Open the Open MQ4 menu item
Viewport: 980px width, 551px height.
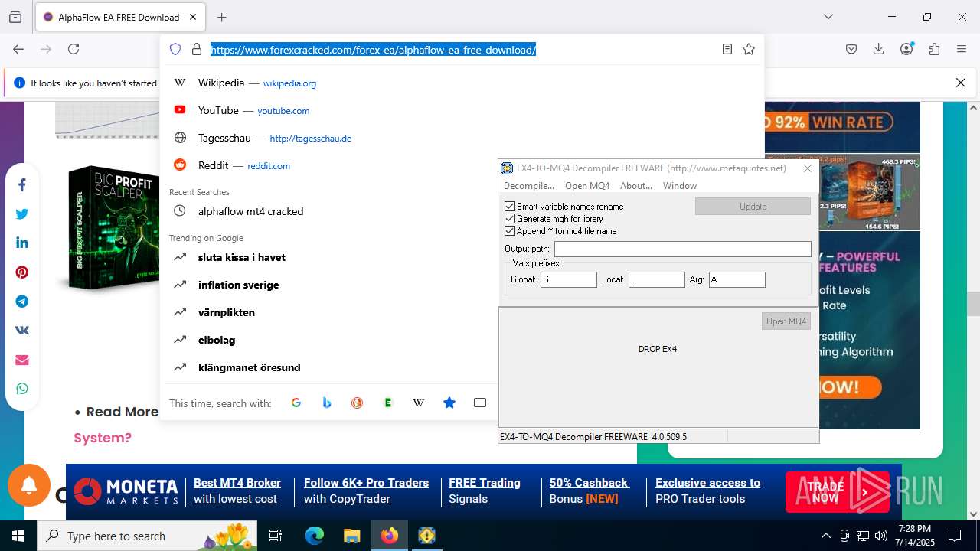pyautogui.click(x=587, y=186)
